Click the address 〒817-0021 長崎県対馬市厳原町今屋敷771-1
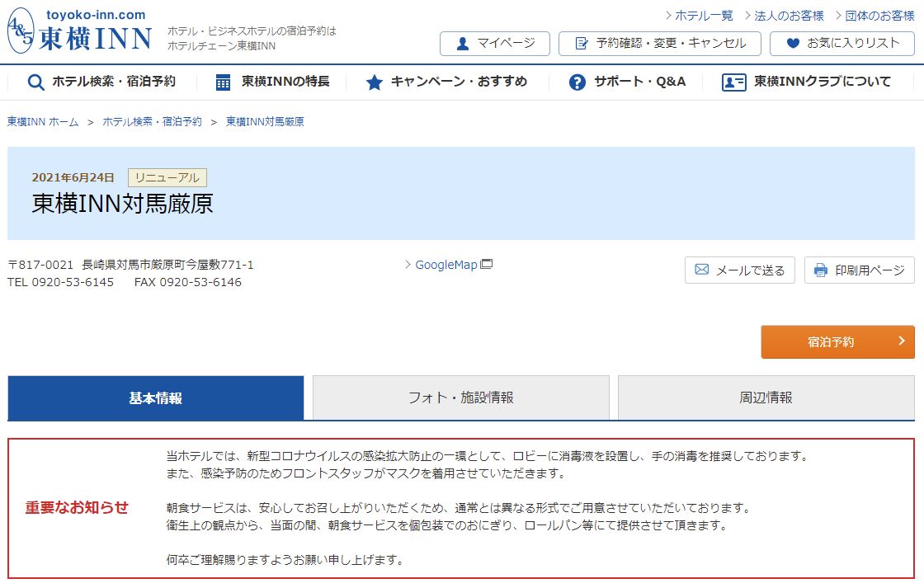This screenshot has width=924, height=588. pos(130,265)
